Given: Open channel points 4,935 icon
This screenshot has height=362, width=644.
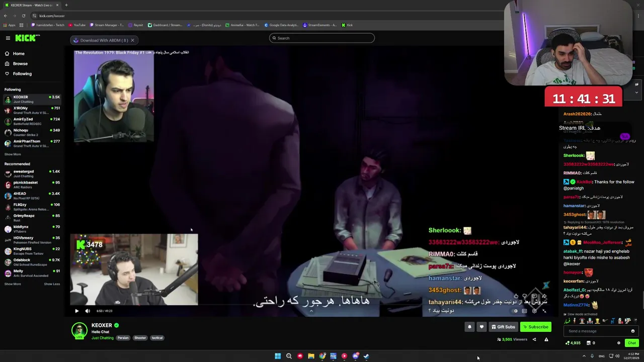Looking at the screenshot, I should pos(573,343).
